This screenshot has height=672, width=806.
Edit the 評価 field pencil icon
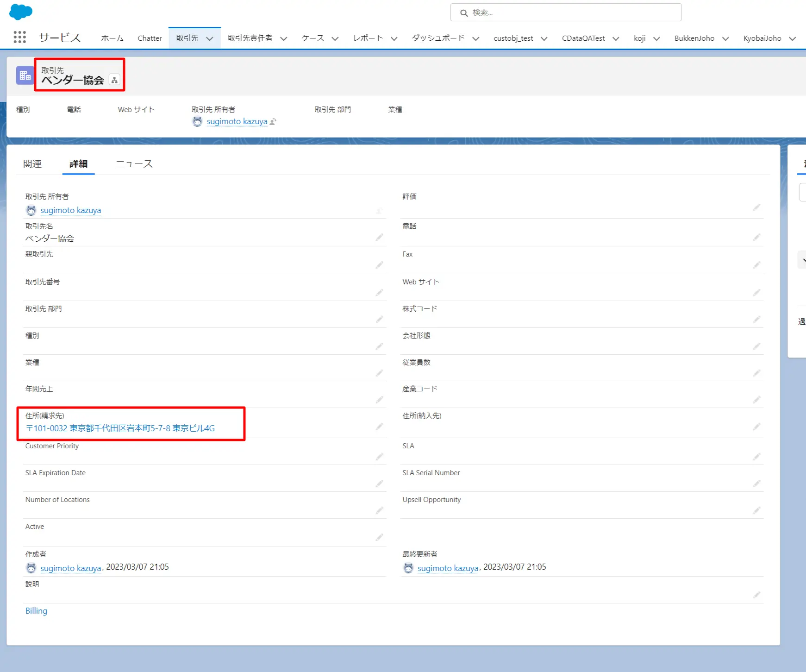(756, 207)
